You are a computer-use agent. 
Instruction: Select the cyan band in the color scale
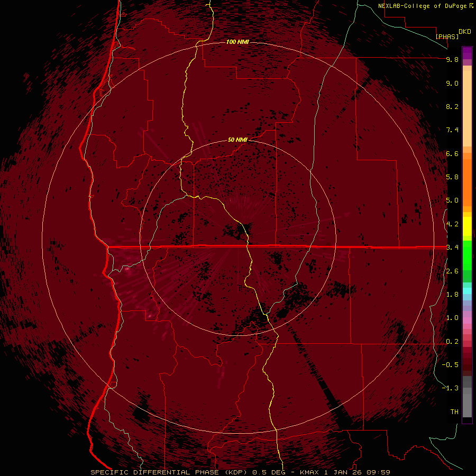[x=467, y=291]
